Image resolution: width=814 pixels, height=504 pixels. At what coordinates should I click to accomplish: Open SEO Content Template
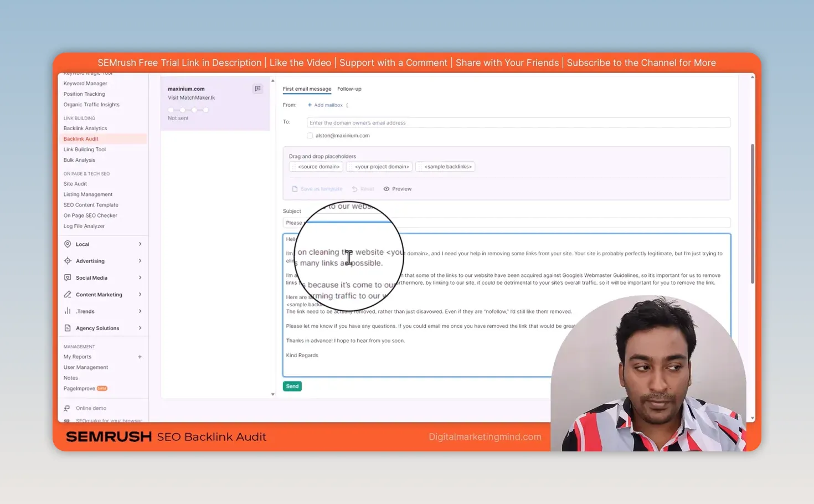[x=91, y=205]
